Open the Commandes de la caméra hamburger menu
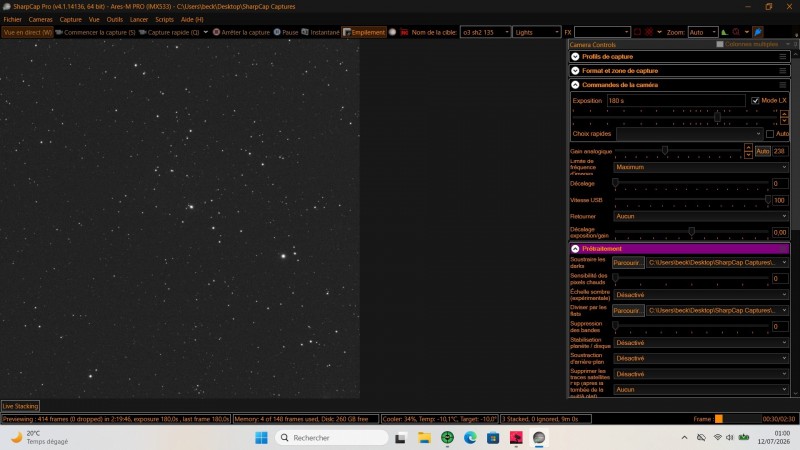Viewport: 800px width, 450px height. (783, 85)
